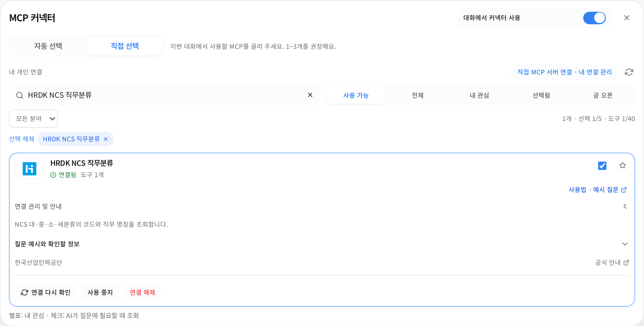Collapse 연결 관리 및 안내 section chevron
The height and width of the screenshot is (326, 644).
click(625, 206)
